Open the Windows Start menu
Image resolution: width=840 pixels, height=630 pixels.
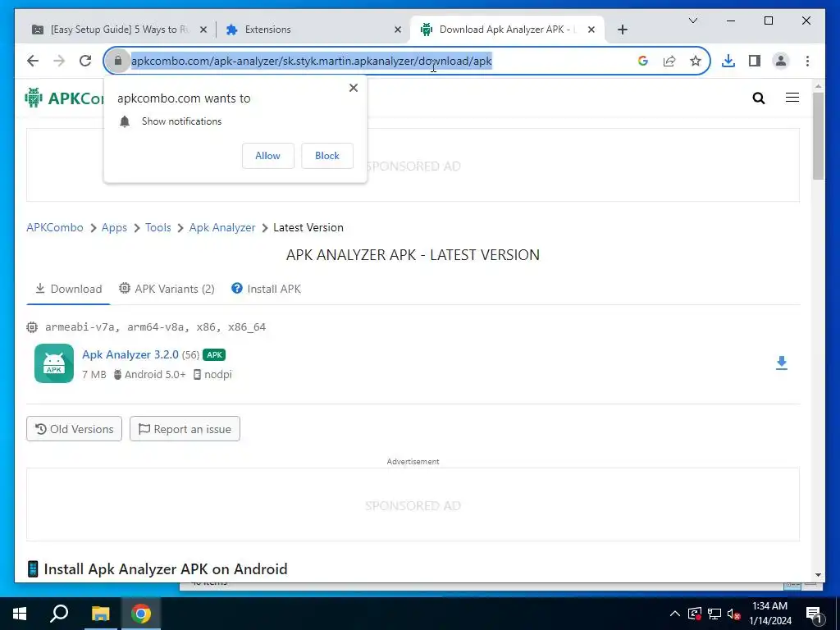[x=20, y=614]
